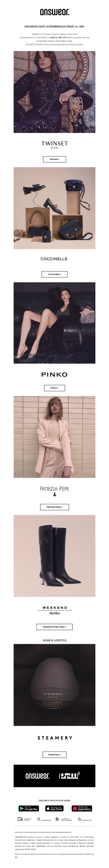109x868 pixels.
Task: Open the Coccinelle bags and shoes image
Action: [55, 208]
